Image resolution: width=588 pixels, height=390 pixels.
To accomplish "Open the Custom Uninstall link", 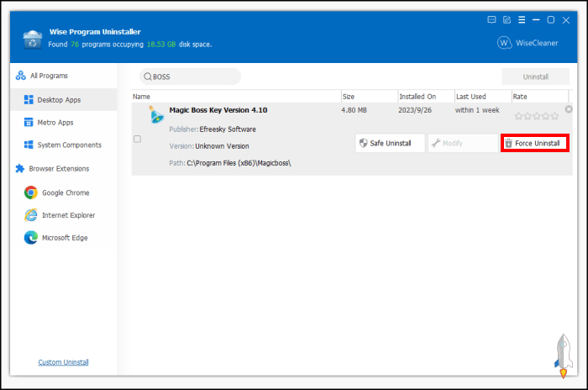I will coord(63,362).
